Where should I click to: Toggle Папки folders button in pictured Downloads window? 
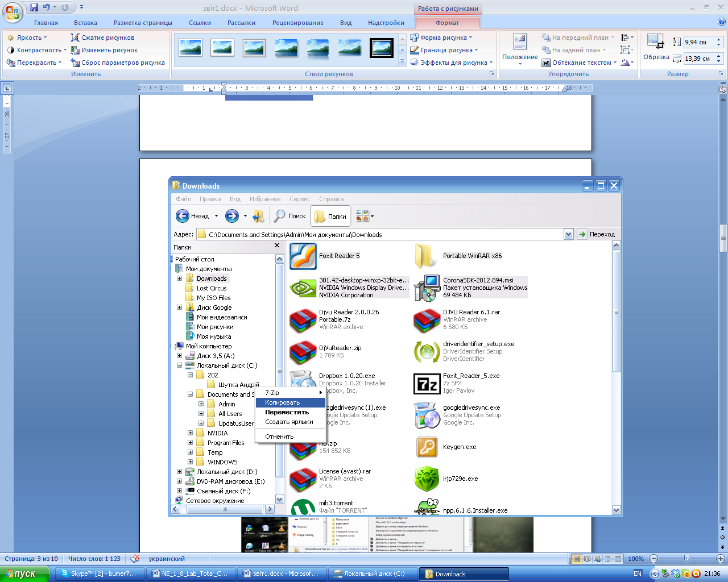point(330,216)
